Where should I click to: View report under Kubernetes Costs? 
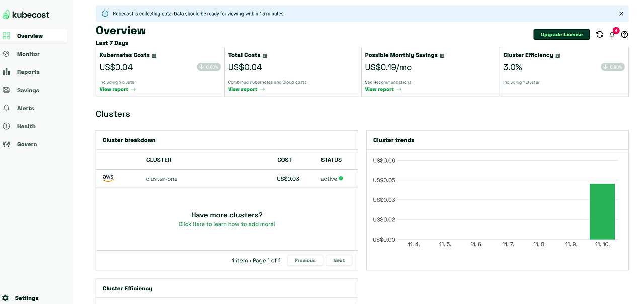(x=118, y=89)
